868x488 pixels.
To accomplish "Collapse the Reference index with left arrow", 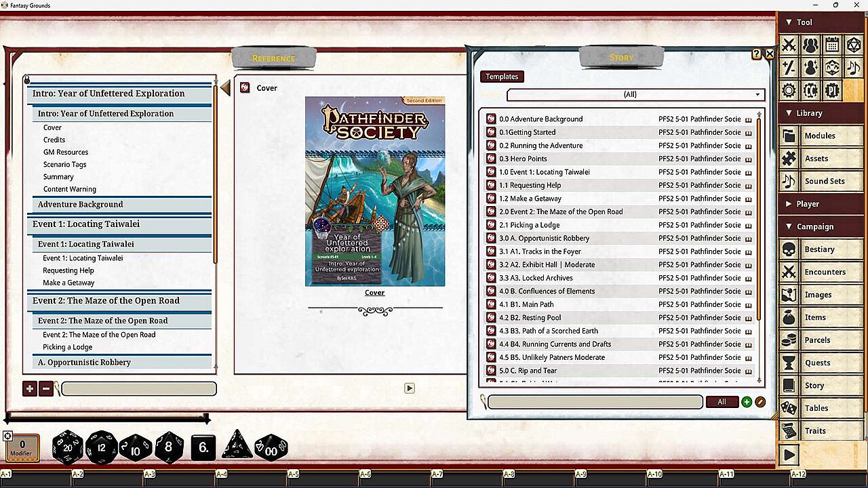I will click(225, 87).
